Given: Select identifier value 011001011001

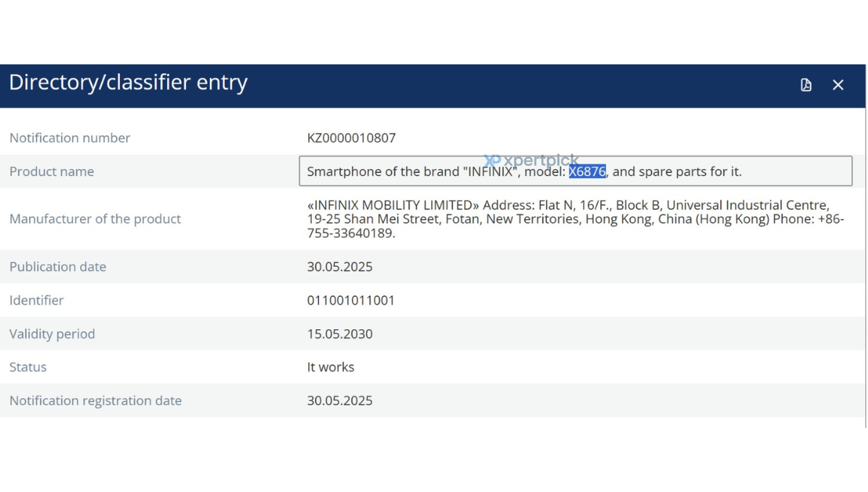Looking at the screenshot, I should 351,300.
